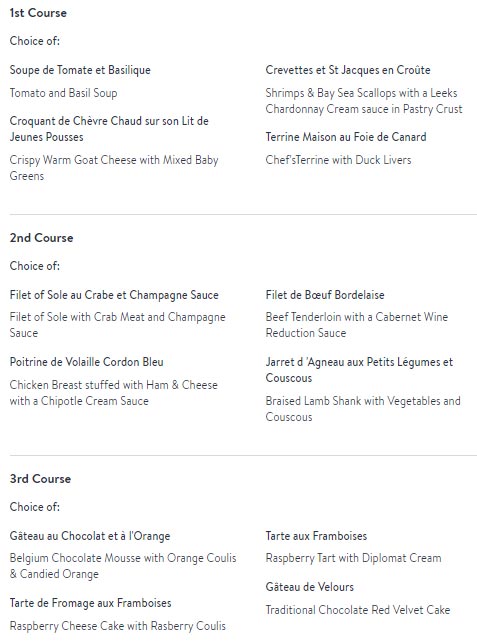Click Tarte de Fromage aux Framboises

(91, 603)
